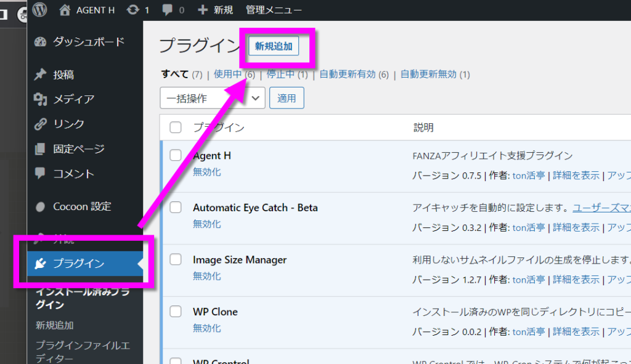Click the プラグイン plug icon
This screenshot has width=631, height=364.
(x=40, y=264)
